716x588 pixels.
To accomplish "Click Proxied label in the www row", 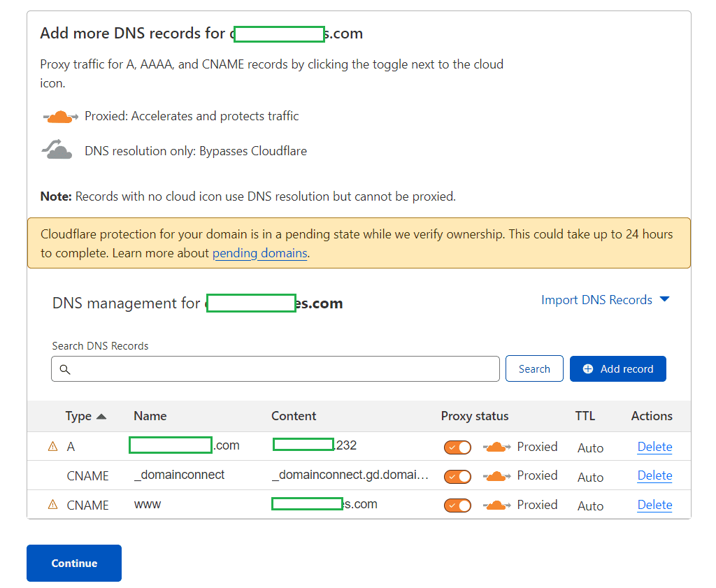I will (x=537, y=505).
